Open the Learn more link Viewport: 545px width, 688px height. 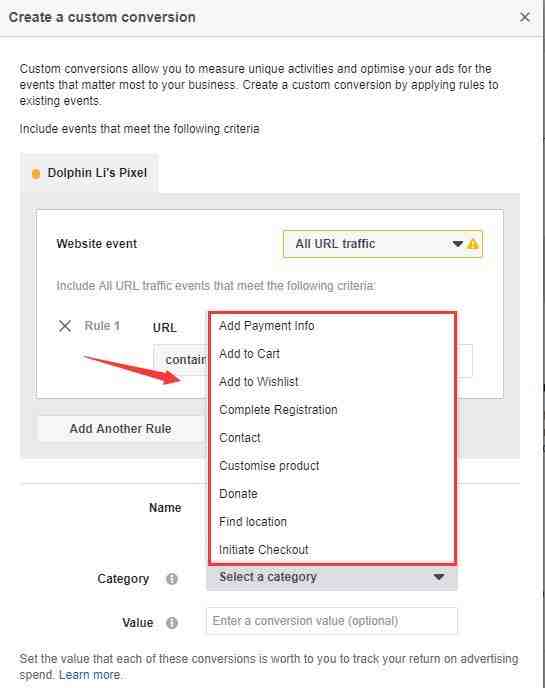click(90, 675)
